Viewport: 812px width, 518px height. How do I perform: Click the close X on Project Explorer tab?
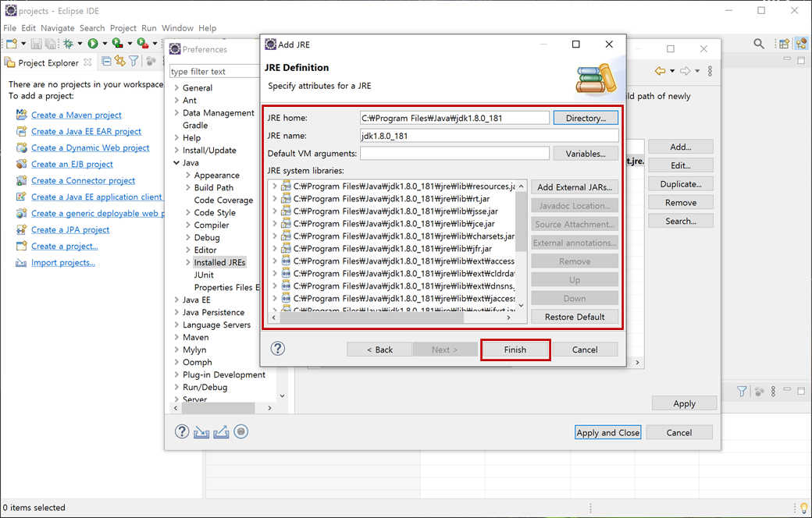point(87,62)
